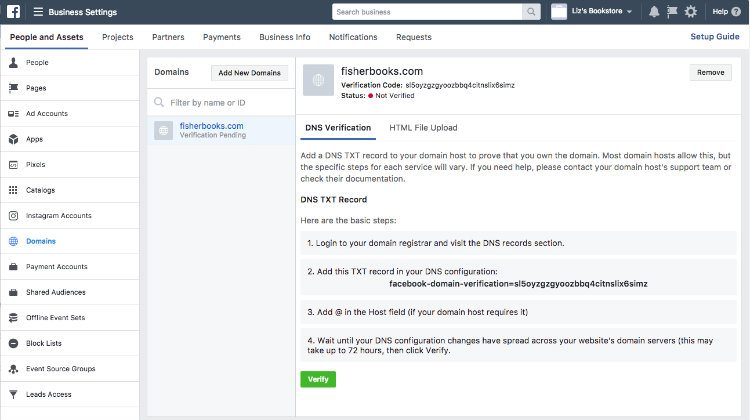Image resolution: width=750 pixels, height=420 pixels.
Task: Click the flag icon in the top bar
Action: click(x=672, y=11)
